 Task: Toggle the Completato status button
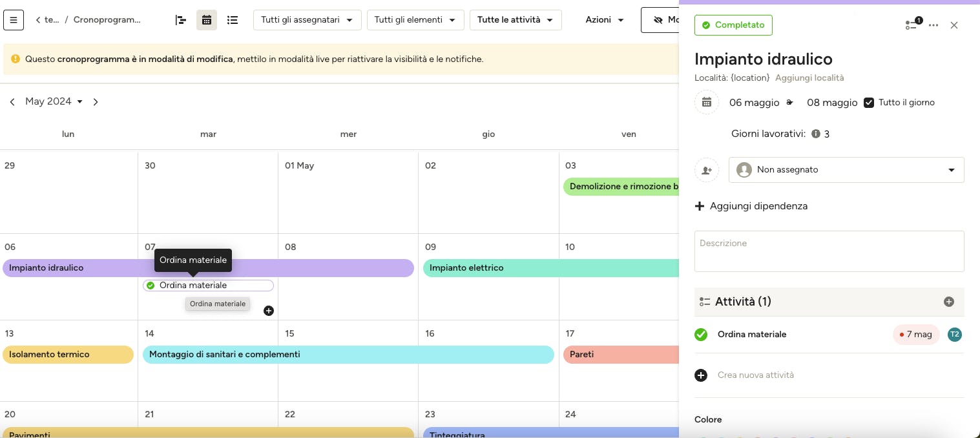pyautogui.click(x=733, y=25)
